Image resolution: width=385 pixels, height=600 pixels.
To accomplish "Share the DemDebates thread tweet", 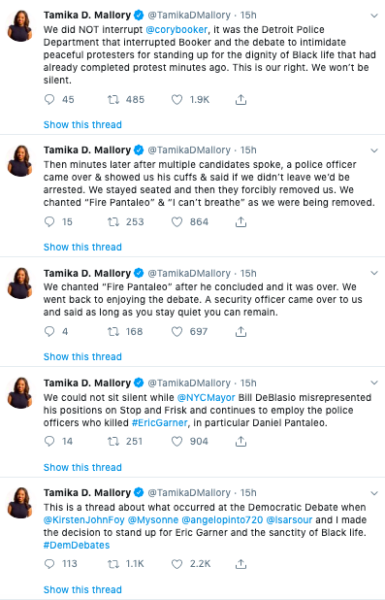I will pos(240,564).
